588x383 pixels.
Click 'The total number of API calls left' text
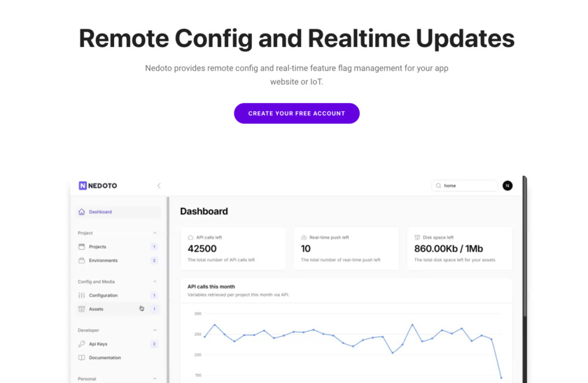(221, 260)
